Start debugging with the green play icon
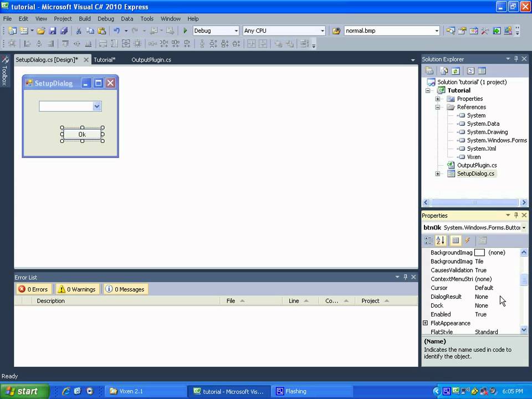The image size is (532, 399). (185, 31)
